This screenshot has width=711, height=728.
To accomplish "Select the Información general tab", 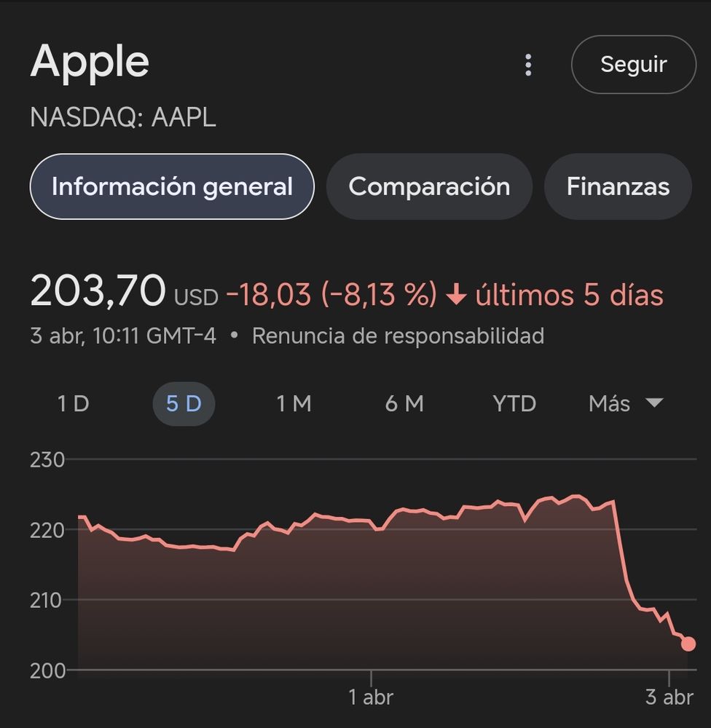I will (x=172, y=186).
